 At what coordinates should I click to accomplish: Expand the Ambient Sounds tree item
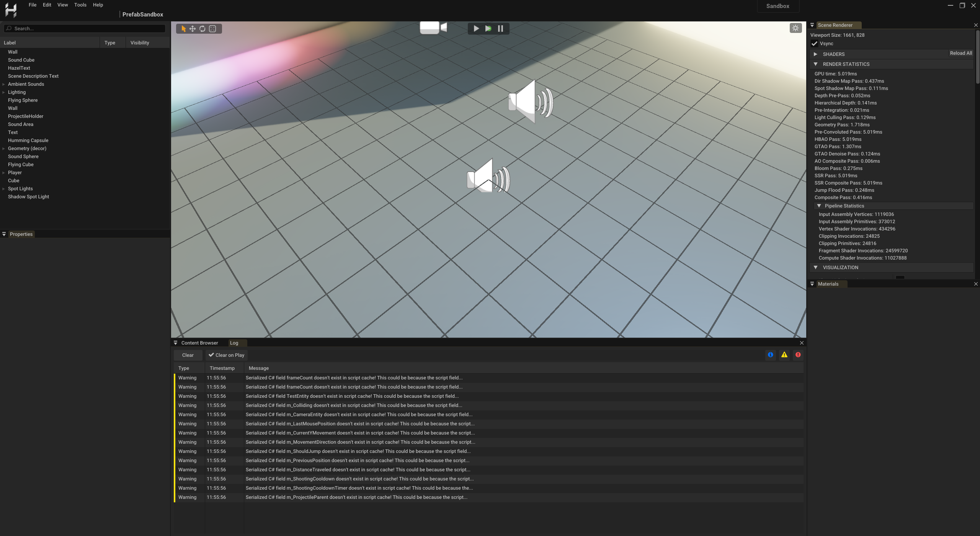click(3, 84)
